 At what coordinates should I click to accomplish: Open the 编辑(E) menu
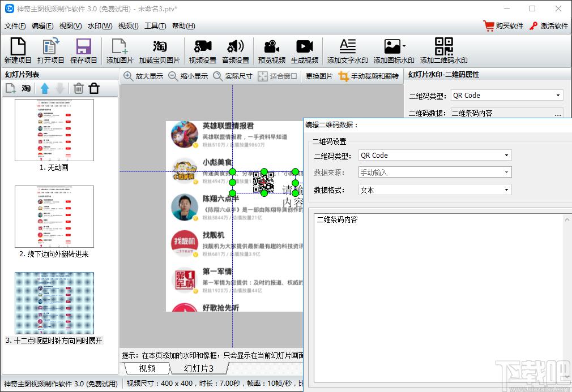(x=42, y=26)
